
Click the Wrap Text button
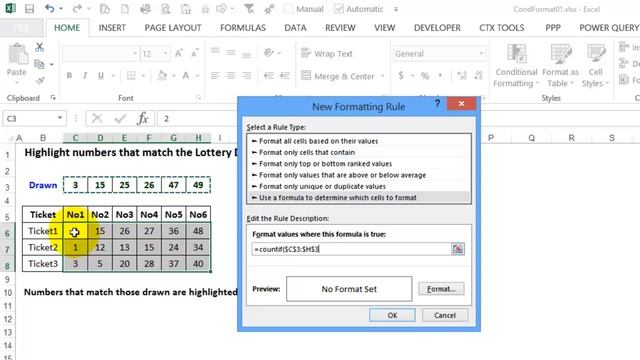click(327, 53)
